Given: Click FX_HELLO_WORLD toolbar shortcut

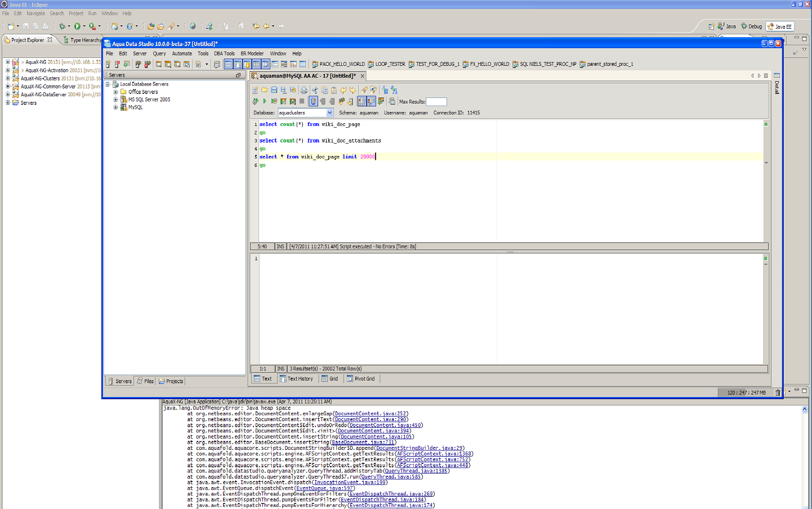Looking at the screenshot, I should tap(485, 64).
